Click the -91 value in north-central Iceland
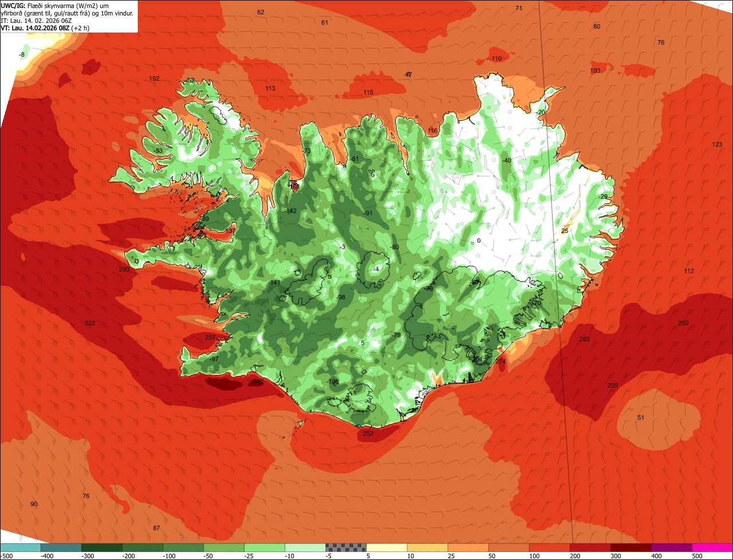This screenshot has height=560, width=733. 368,213
